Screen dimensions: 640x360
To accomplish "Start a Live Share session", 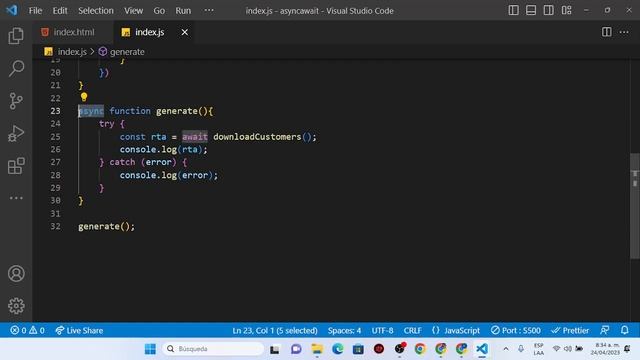I will [79, 330].
